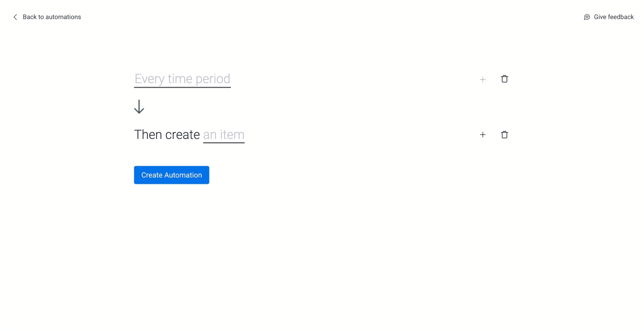The height and width of the screenshot is (331, 644).
Task: Click the 'Then create' sentence text
Action: 167,135
